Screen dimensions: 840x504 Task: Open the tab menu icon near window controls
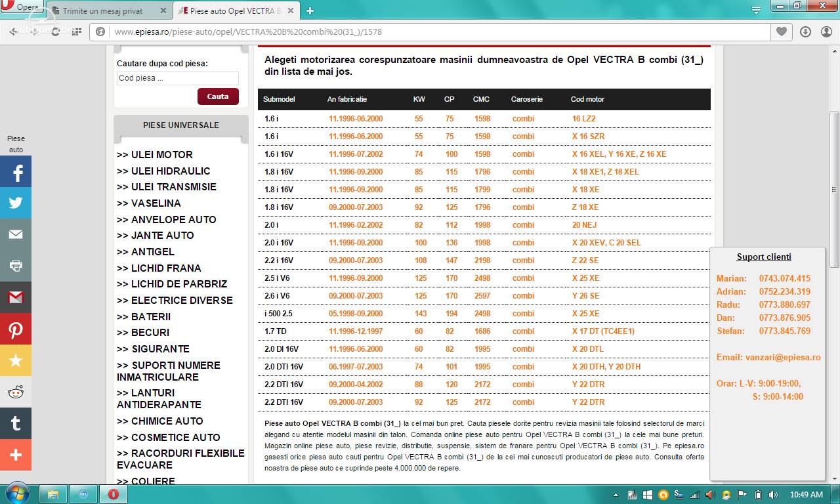757,10
